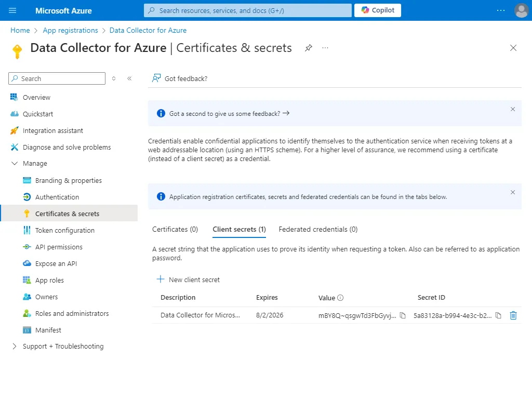Go to Home breadcrumb
Screen dimensions: 532x399
coord(20,30)
